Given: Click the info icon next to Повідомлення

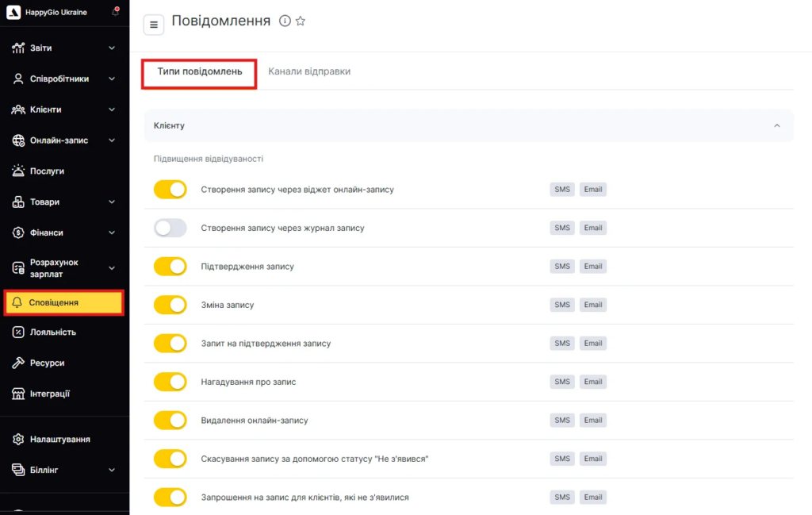Looking at the screenshot, I should coord(285,21).
